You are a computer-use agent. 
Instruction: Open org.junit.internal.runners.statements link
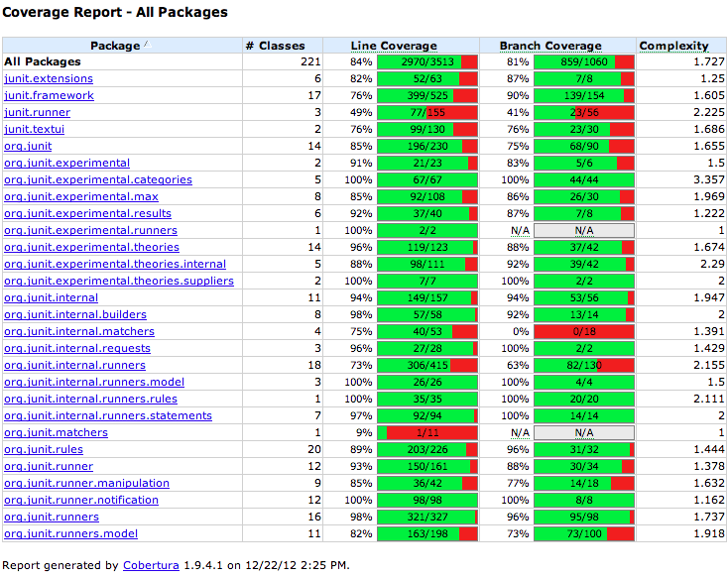click(x=108, y=415)
